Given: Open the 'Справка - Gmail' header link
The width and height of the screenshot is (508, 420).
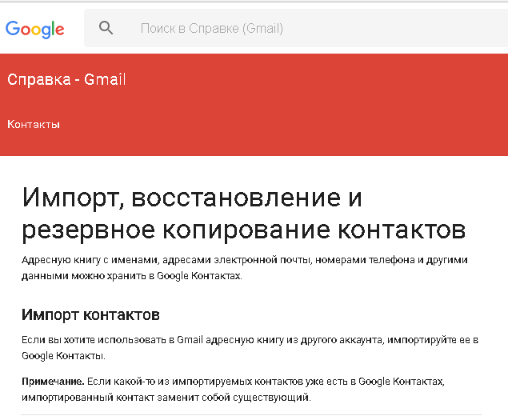Looking at the screenshot, I should click(66, 79).
